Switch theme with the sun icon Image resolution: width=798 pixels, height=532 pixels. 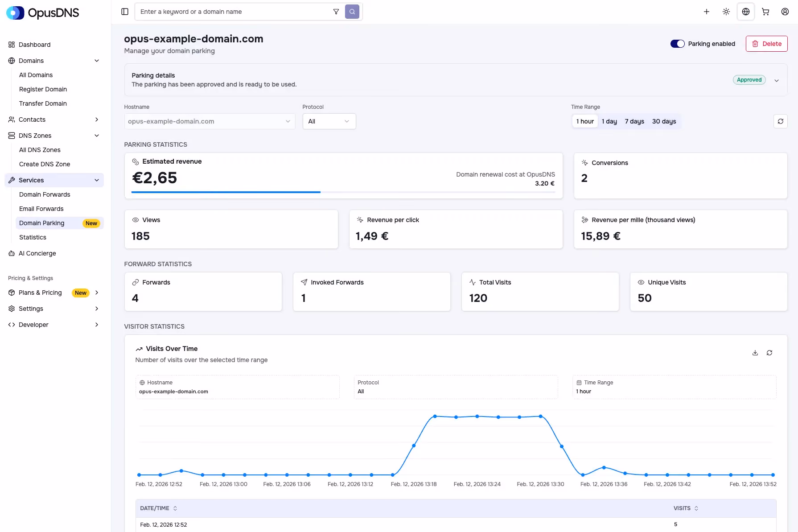(x=726, y=12)
